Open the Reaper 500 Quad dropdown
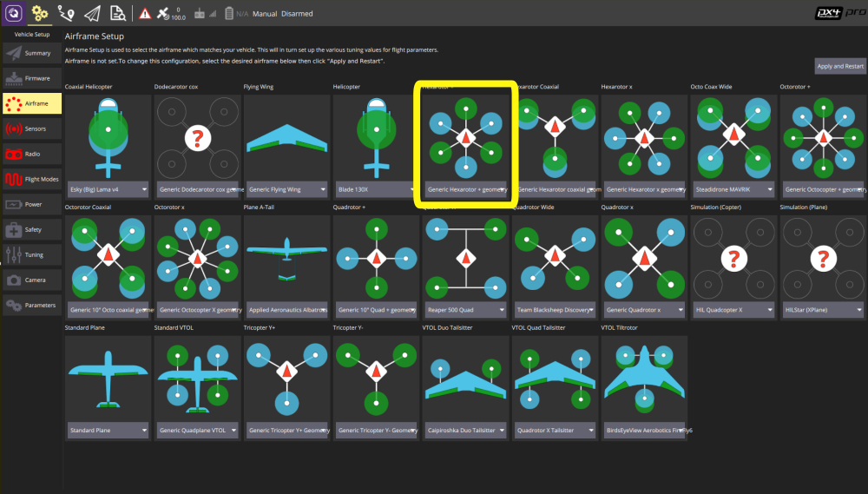Image resolution: width=868 pixels, height=494 pixels. [465, 310]
